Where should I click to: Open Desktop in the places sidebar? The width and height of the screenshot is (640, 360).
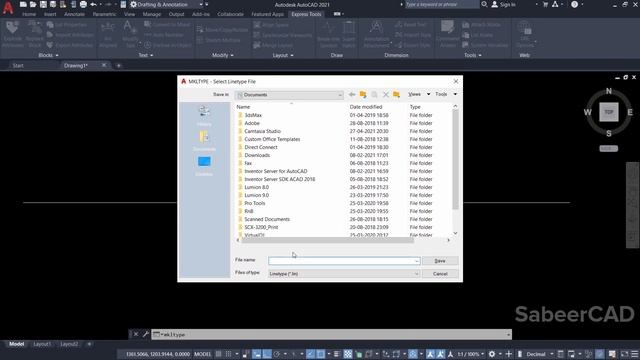click(204, 166)
